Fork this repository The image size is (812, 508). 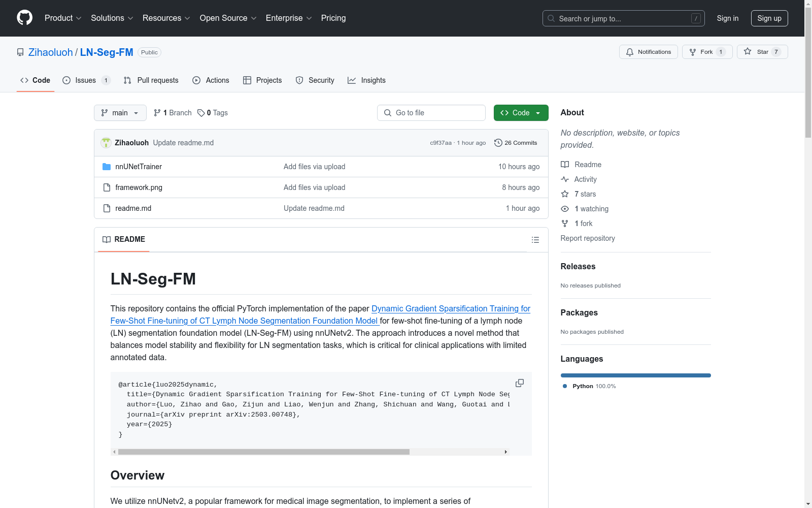click(707, 52)
